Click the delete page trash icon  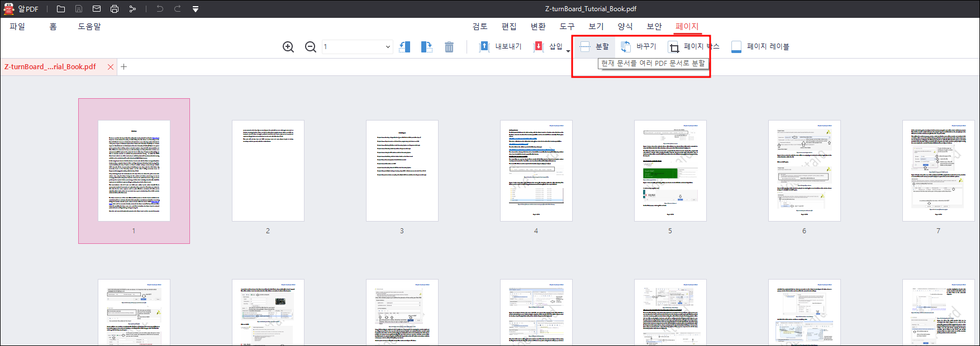point(449,47)
